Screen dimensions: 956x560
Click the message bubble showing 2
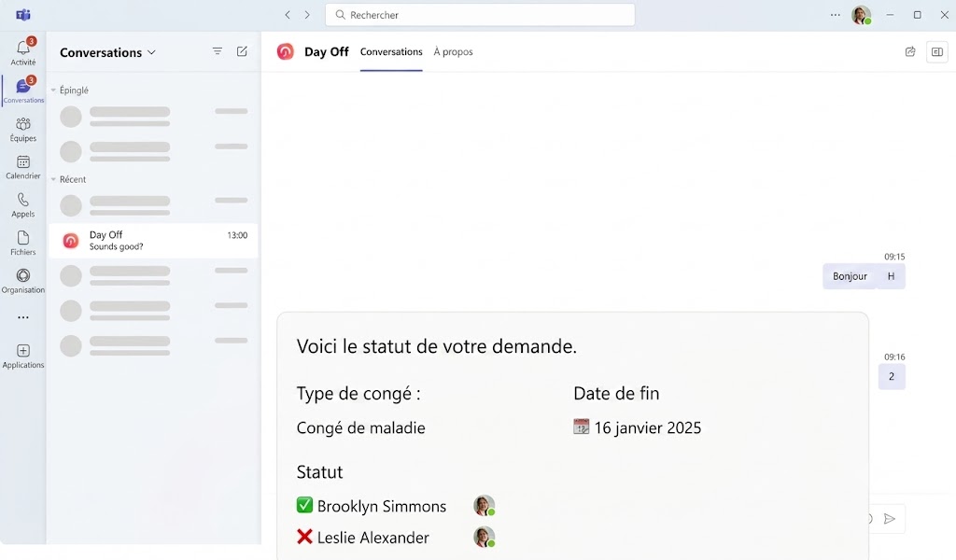892,376
